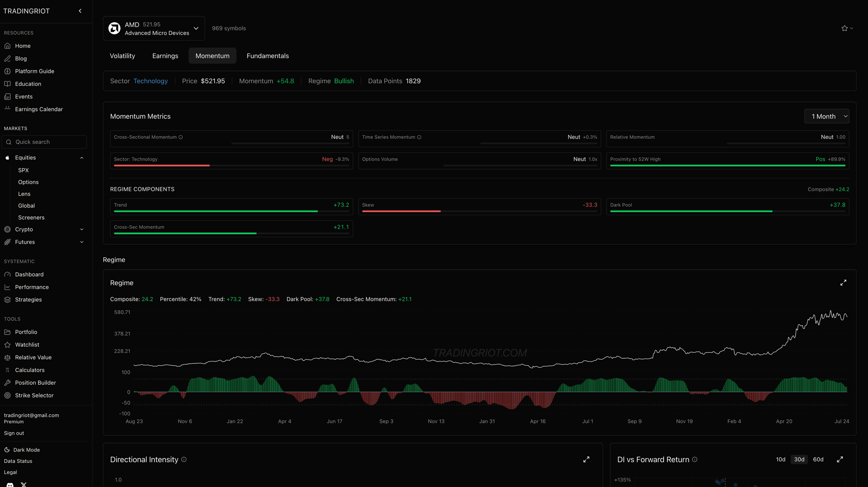Open the dropdown arrow beside favorite star
868x487 pixels.
852,28
